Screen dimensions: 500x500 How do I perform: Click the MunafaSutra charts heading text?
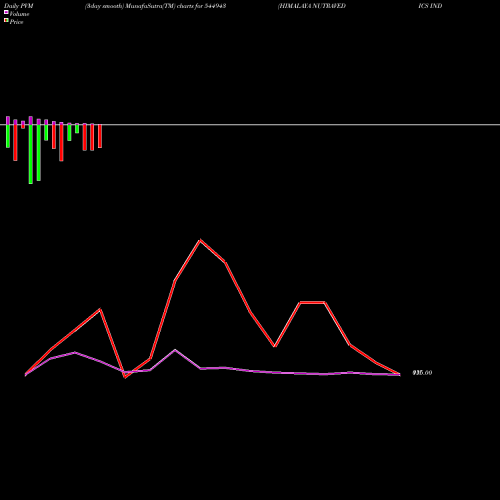[155, 6]
